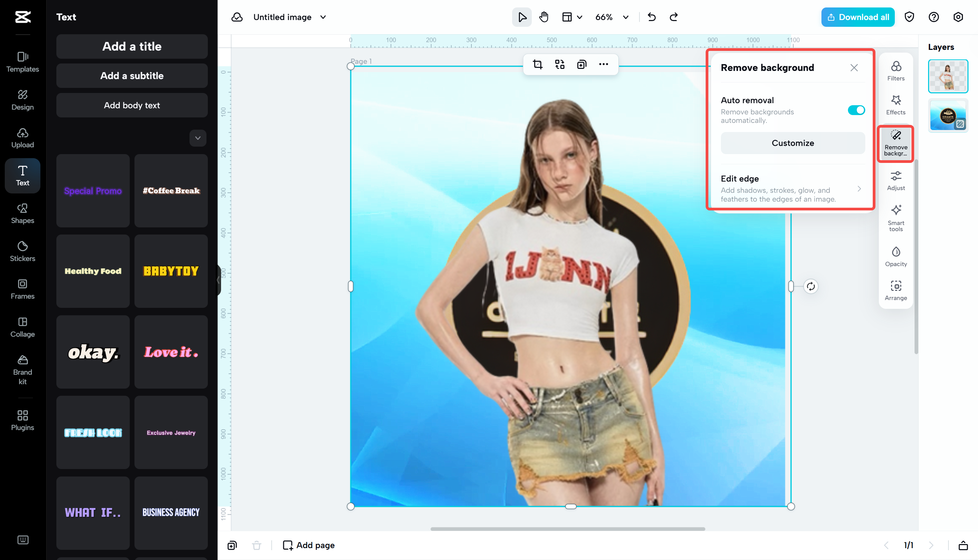Expand the Edit edge options
The height and width of the screenshot is (560, 978).
coord(859,188)
